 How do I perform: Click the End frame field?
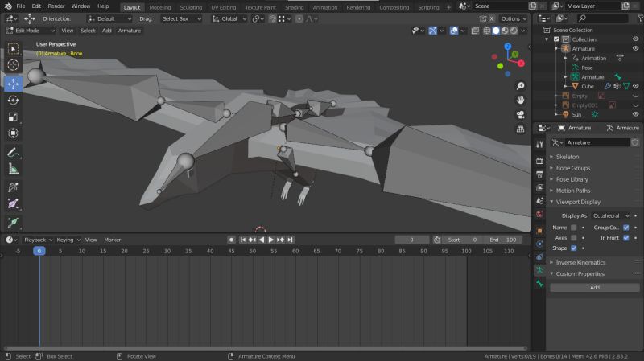tap(503, 240)
